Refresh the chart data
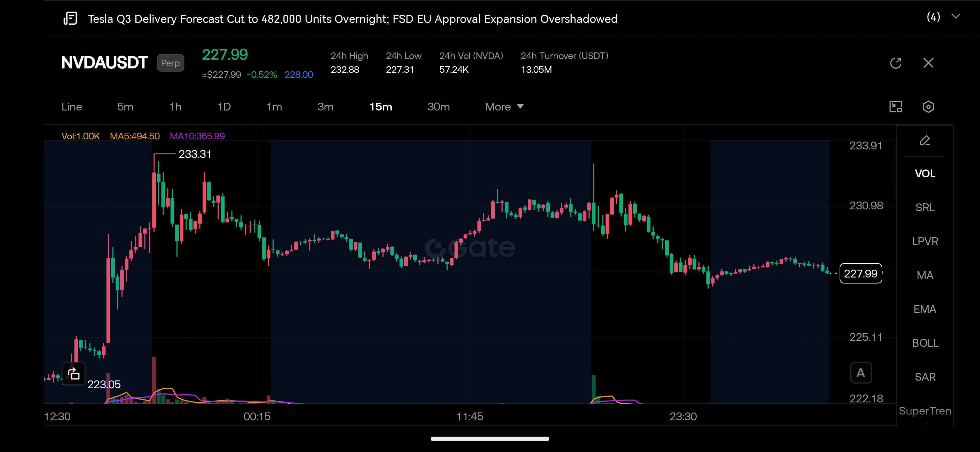This screenshot has width=980, height=452. point(896,63)
